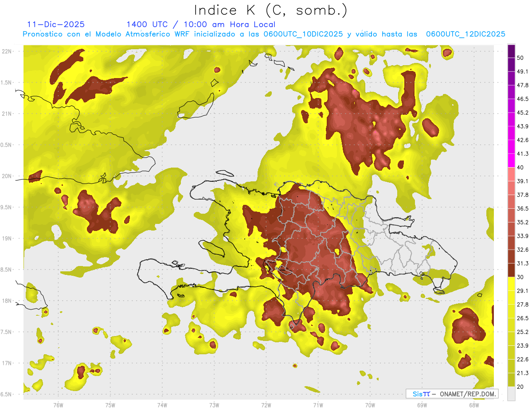This screenshot has height=411, width=532.
Task: Click the "76W" longitude label
Action: [x=58, y=405]
